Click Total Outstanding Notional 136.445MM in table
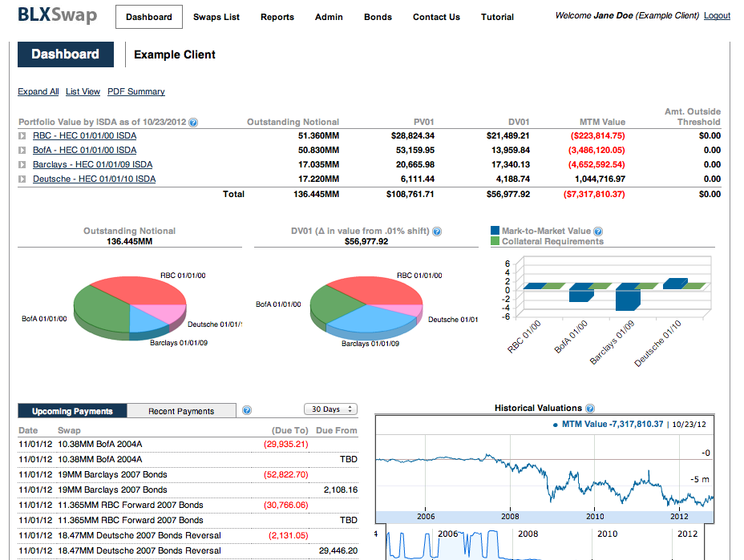744x560 pixels. pyautogui.click(x=316, y=194)
